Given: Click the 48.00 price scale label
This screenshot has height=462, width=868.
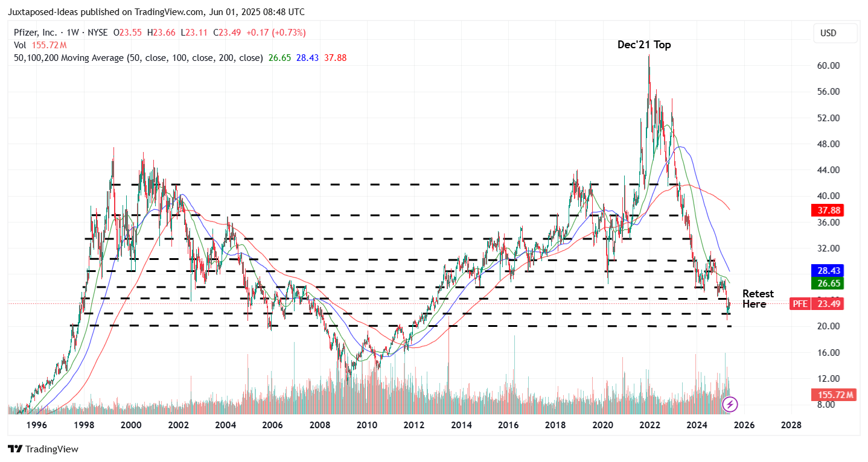Looking at the screenshot, I should click(829, 144).
